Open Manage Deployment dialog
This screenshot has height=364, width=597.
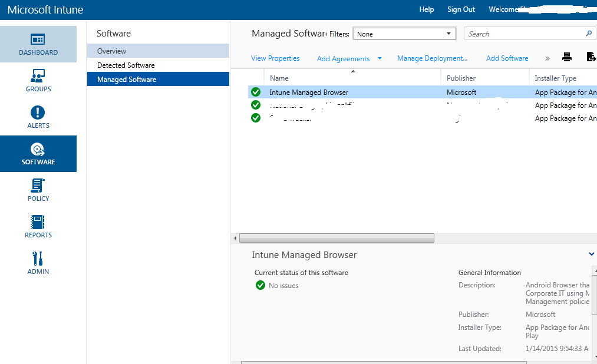pos(432,58)
